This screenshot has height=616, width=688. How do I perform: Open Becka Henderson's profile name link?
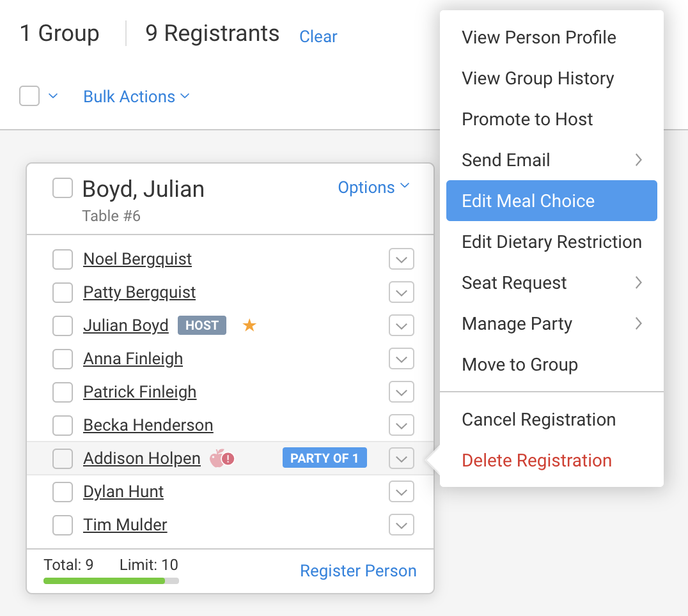(148, 426)
